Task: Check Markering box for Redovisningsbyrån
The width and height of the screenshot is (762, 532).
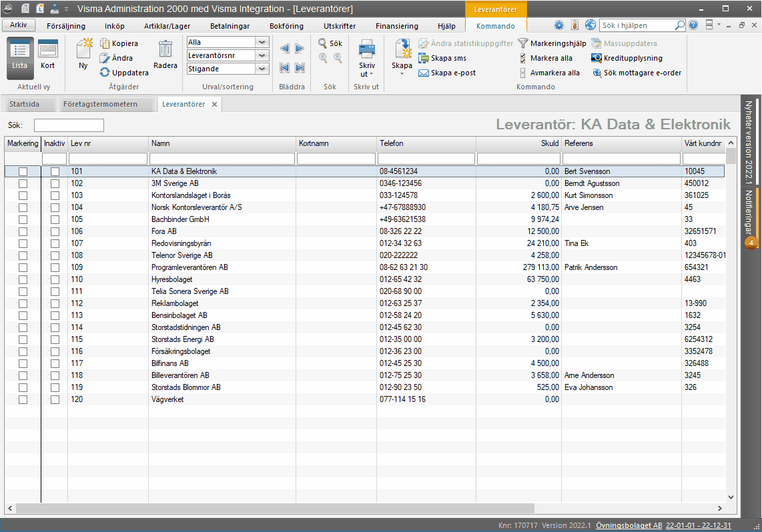Action: pyautogui.click(x=23, y=244)
